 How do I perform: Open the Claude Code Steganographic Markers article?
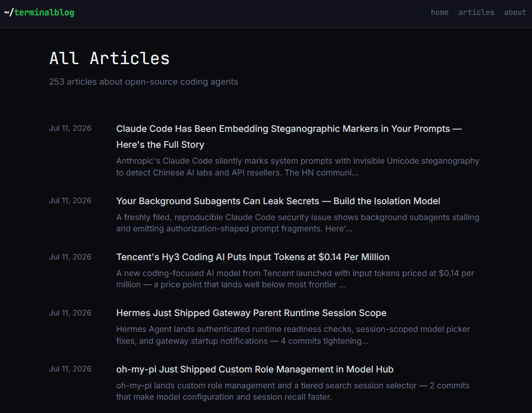point(289,137)
